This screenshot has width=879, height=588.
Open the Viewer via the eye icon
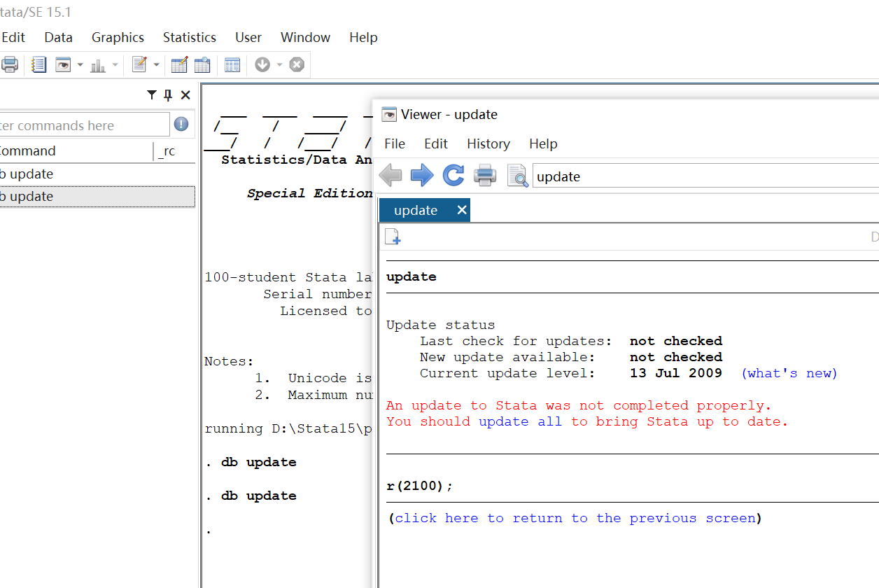click(64, 65)
